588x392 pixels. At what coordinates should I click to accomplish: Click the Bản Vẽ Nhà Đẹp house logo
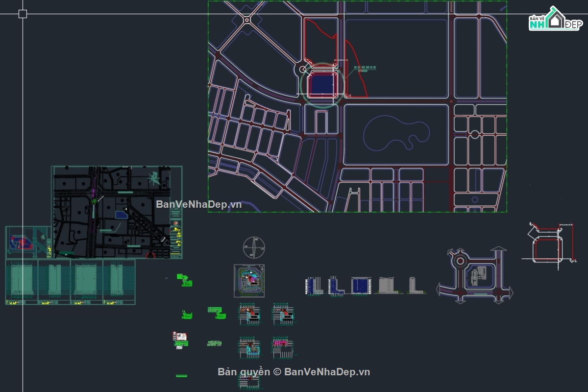pyautogui.click(x=554, y=19)
